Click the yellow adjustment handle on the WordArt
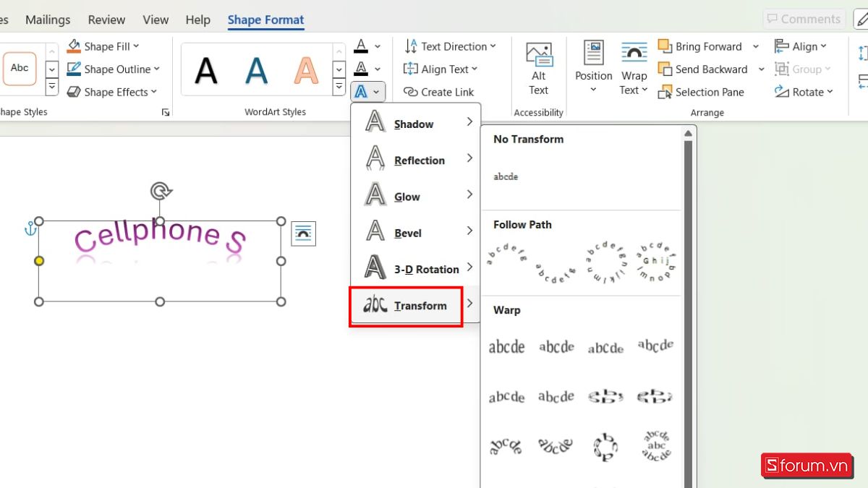The height and width of the screenshot is (488, 868). [39, 261]
